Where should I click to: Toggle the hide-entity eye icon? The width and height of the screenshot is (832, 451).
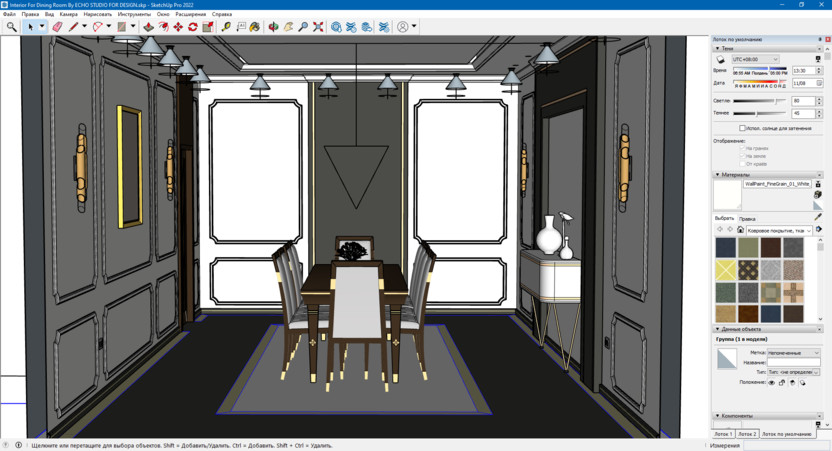coord(772,383)
